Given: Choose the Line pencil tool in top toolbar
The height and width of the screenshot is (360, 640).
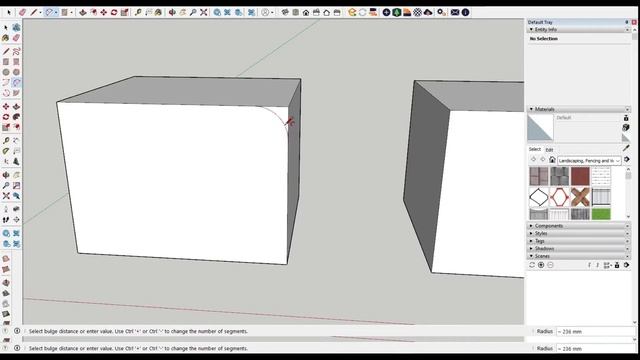Looking at the screenshot, I should pos(33,13).
